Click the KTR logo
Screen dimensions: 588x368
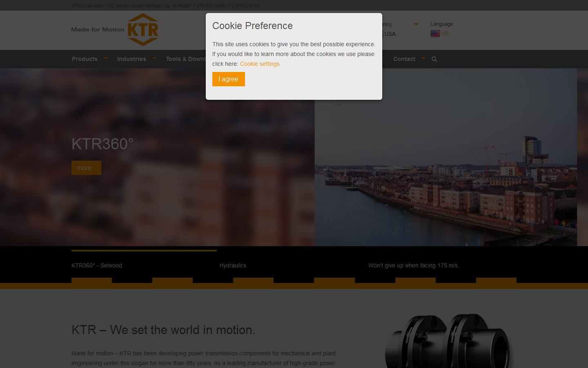pos(143,29)
